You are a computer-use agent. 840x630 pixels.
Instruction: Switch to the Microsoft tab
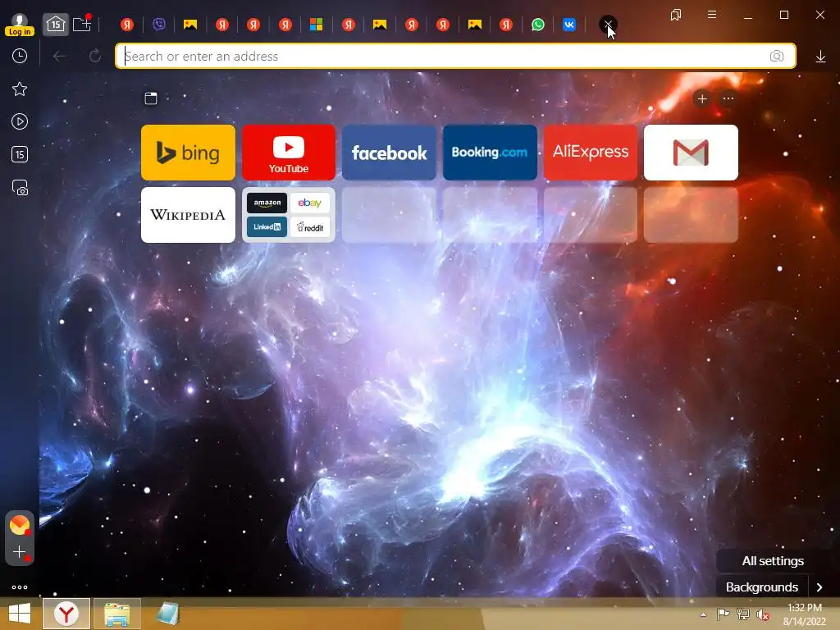coord(316,24)
